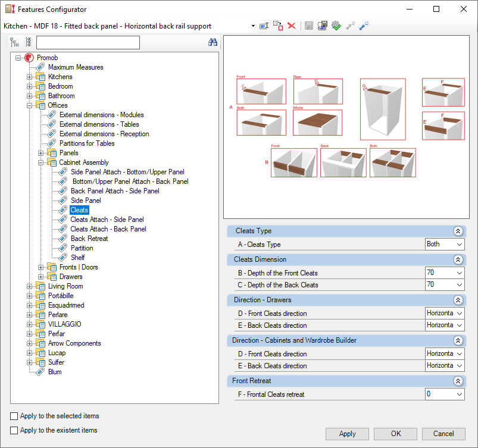Click the row B Back preview thumbnail

[x=343, y=163]
